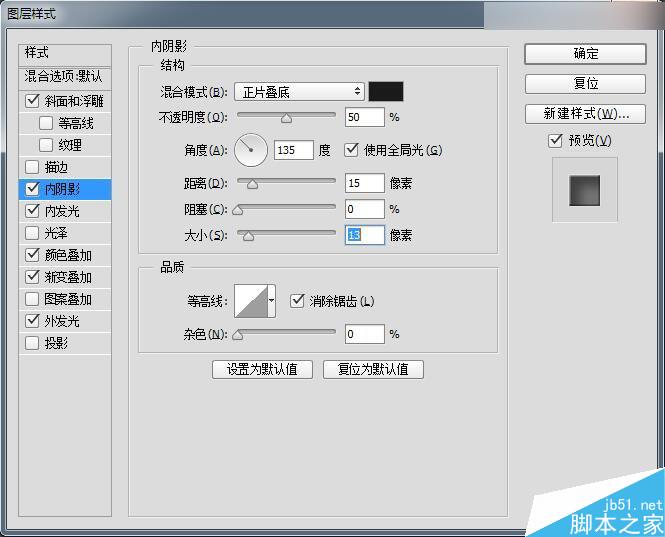Toggle the 内发光 checkbox
Screen dimensions: 665x537
32,211
